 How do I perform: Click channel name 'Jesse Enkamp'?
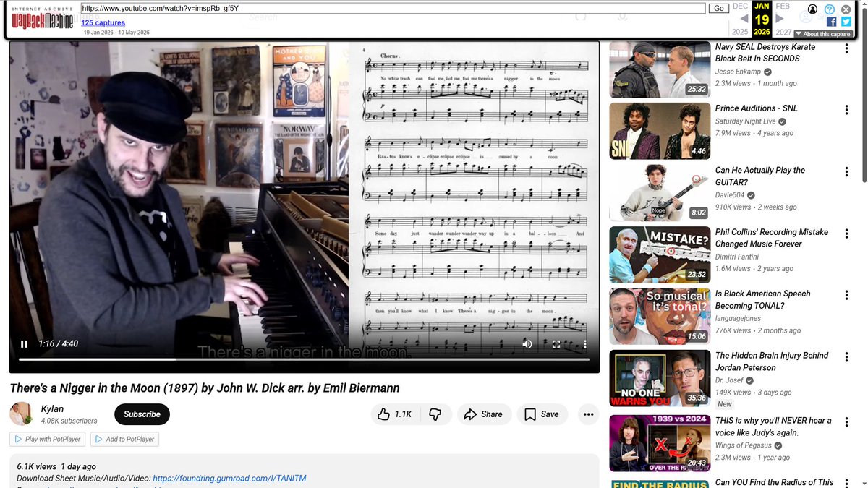[x=738, y=72]
